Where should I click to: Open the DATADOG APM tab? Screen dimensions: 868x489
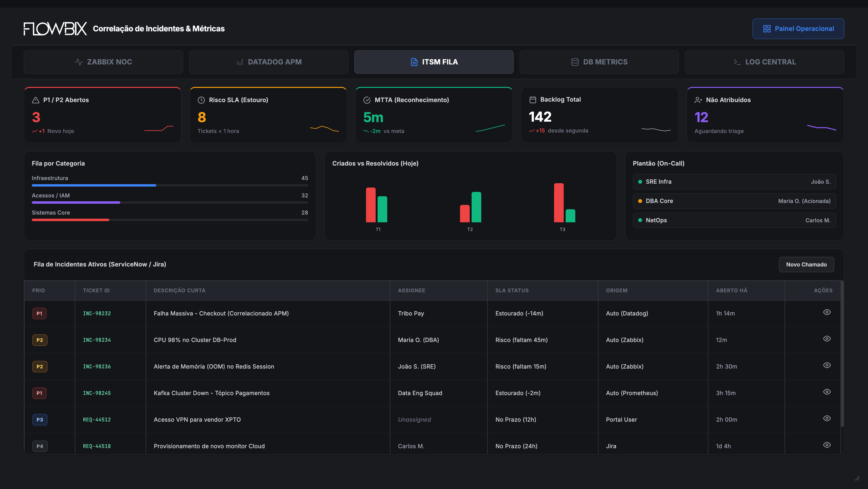pyautogui.click(x=269, y=62)
